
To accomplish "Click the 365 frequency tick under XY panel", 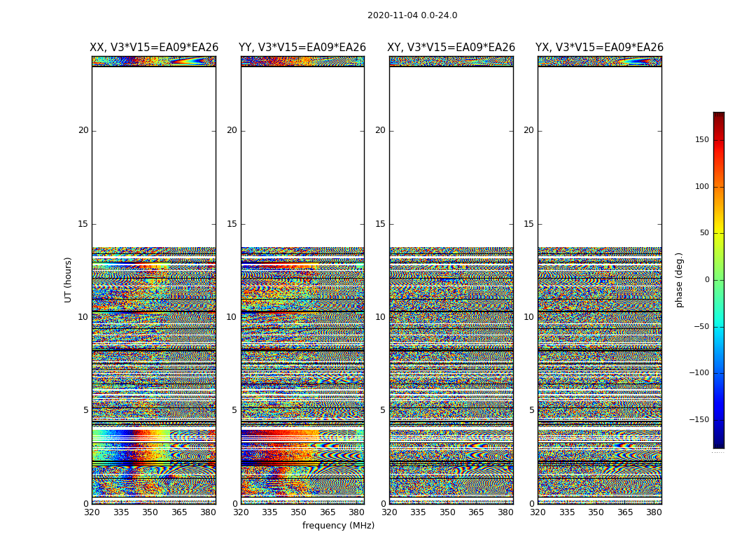I will pyautogui.click(x=476, y=512).
